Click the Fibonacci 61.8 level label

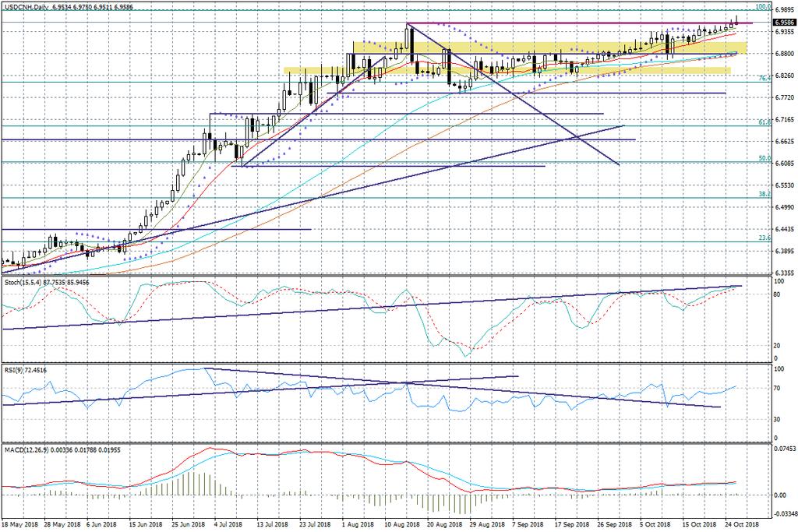[764, 122]
